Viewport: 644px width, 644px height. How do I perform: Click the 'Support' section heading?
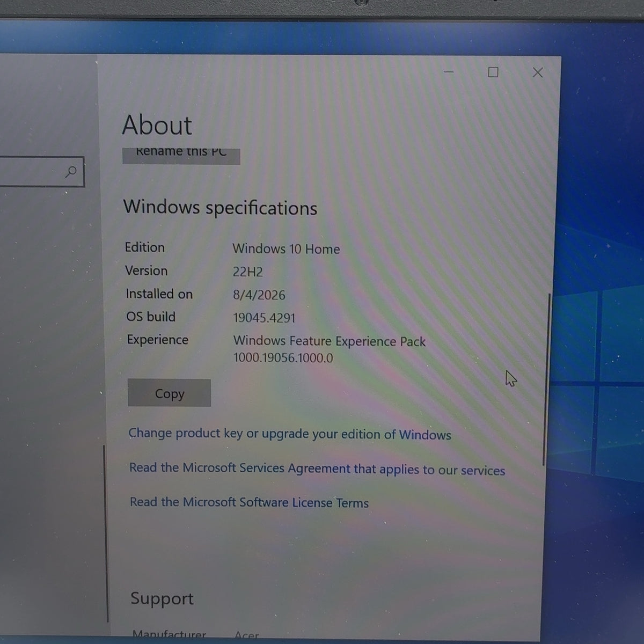[162, 598]
